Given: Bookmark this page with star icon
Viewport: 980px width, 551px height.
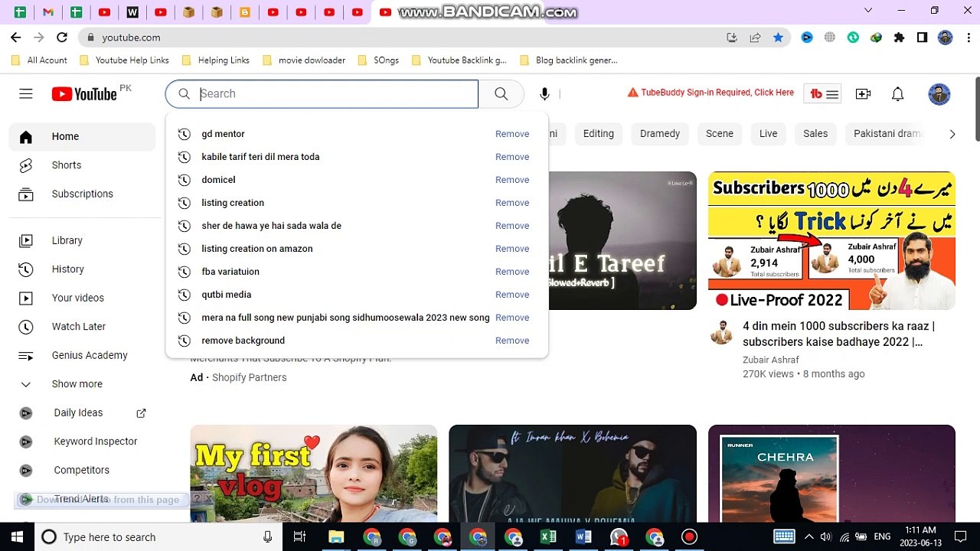Looking at the screenshot, I should click(778, 37).
